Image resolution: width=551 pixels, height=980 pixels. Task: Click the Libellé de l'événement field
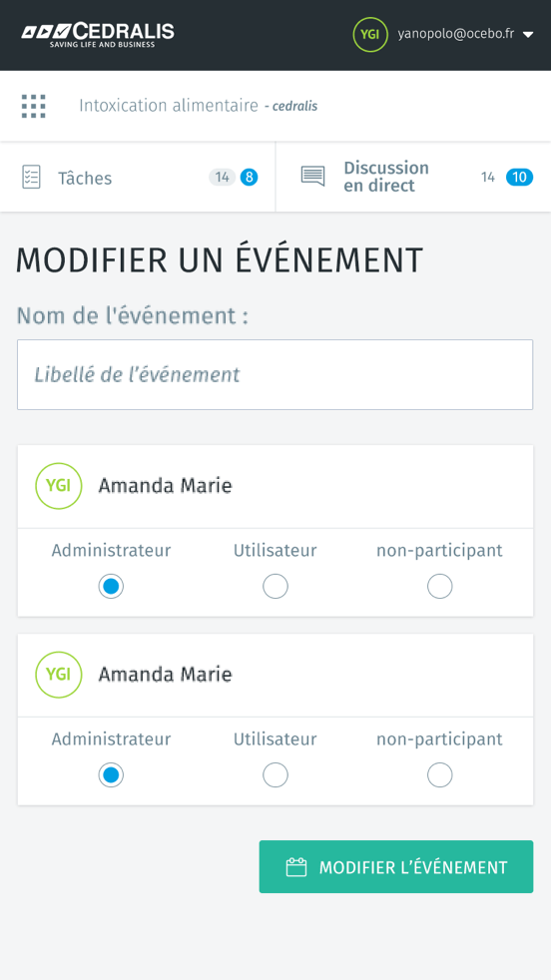click(x=275, y=375)
